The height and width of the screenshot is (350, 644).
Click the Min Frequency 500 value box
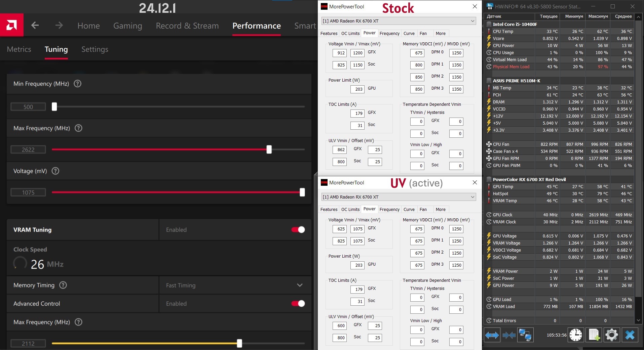coord(28,107)
